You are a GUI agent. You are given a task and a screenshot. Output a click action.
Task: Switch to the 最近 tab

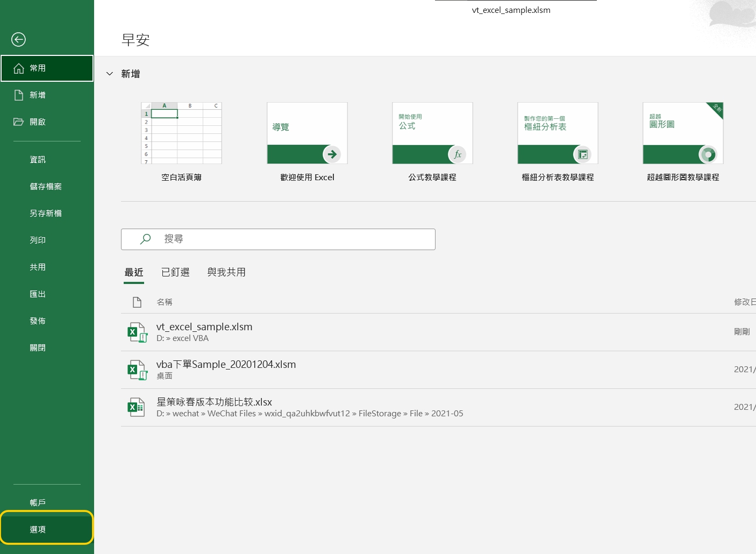point(134,273)
